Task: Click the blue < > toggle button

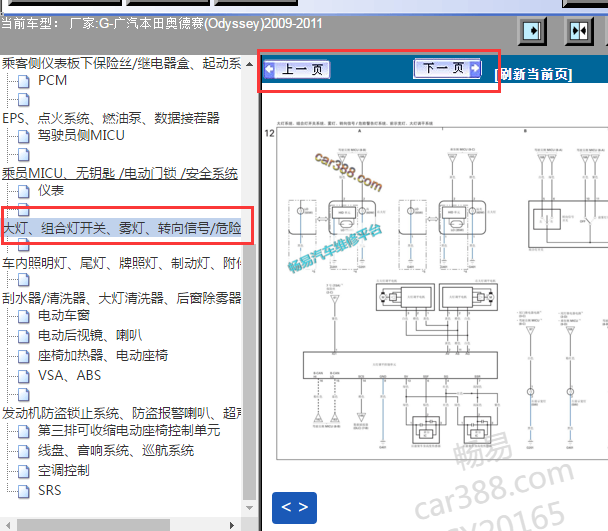Action: tap(294, 507)
